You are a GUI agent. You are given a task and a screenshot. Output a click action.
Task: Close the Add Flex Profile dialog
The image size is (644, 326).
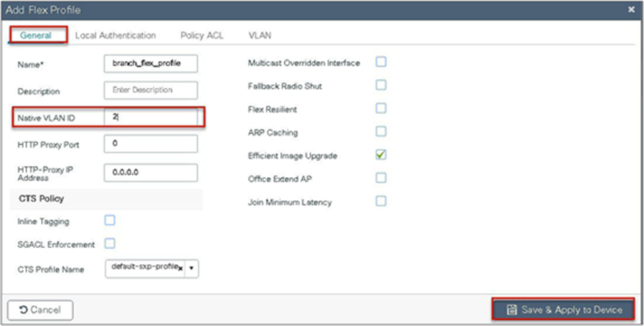point(633,10)
